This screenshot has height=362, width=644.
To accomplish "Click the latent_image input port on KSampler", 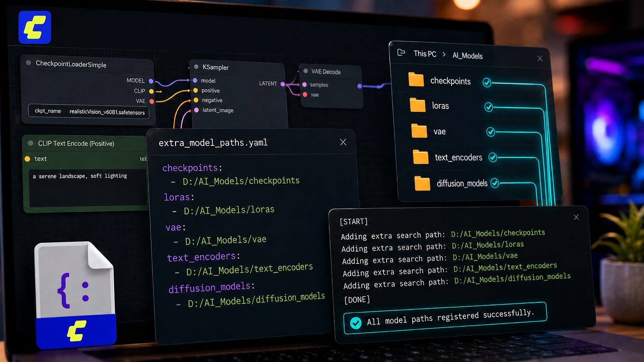I will coord(196,110).
